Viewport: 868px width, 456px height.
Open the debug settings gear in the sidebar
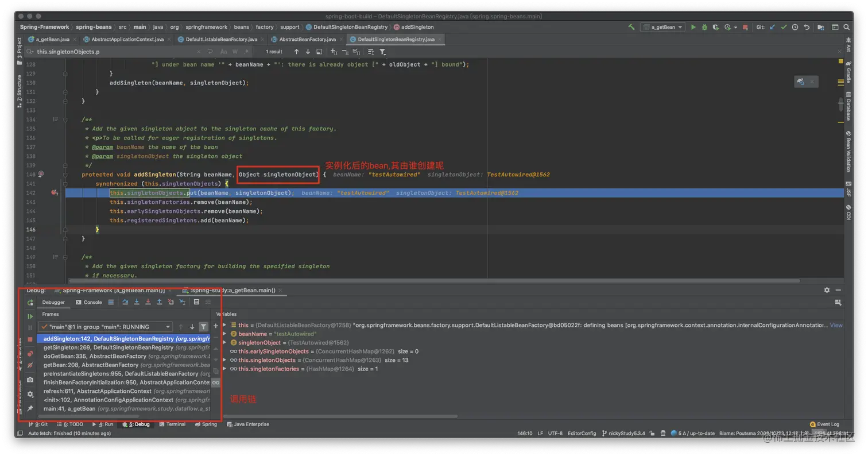pos(30,395)
